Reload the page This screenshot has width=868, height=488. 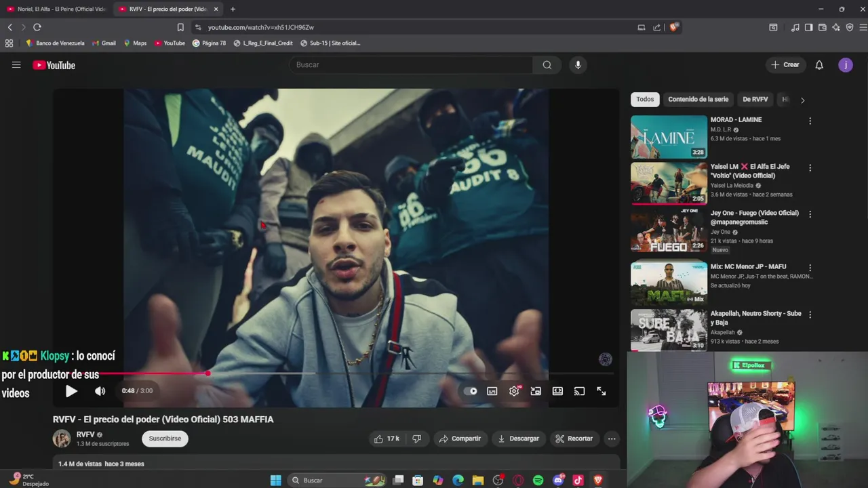tap(37, 27)
